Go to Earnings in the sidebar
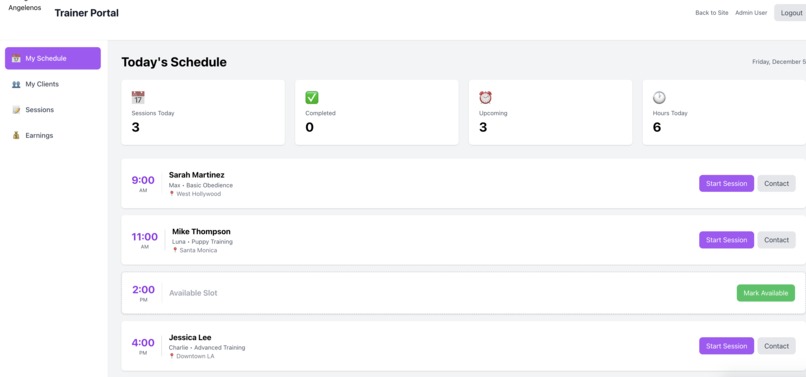 53,135
